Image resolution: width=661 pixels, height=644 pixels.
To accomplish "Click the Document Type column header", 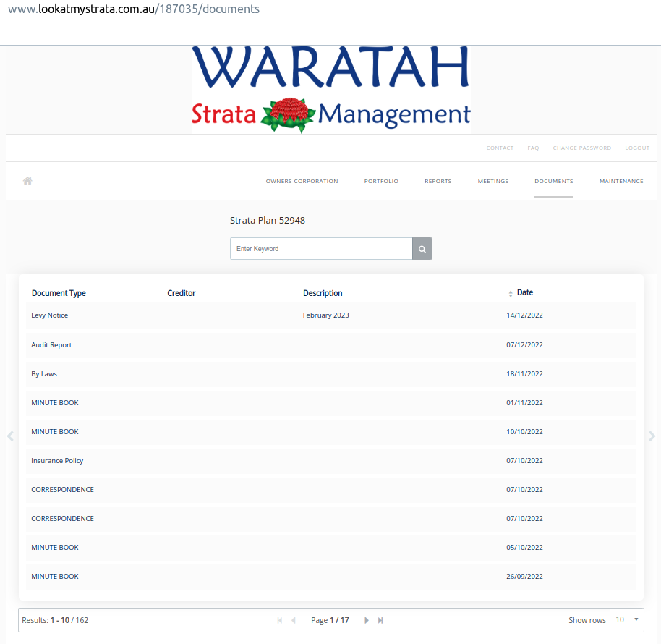I will pos(59,293).
